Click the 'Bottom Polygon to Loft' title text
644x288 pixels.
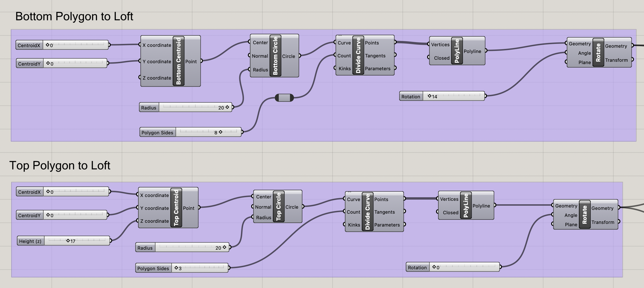tap(74, 16)
